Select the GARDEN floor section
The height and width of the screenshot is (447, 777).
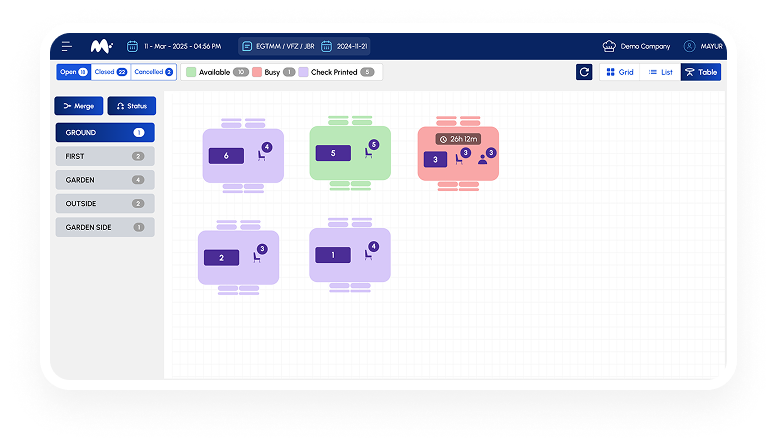105,180
